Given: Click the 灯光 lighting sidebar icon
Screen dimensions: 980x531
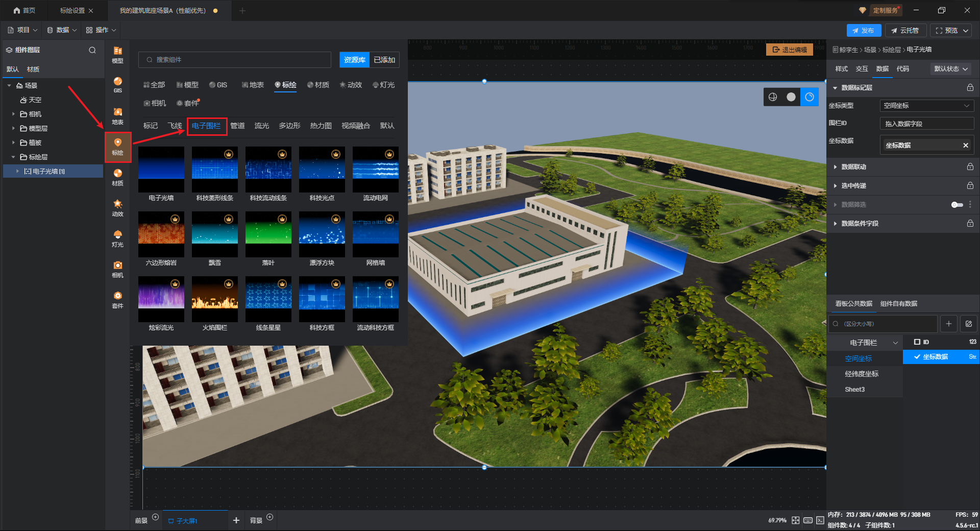Looking at the screenshot, I should tap(117, 238).
